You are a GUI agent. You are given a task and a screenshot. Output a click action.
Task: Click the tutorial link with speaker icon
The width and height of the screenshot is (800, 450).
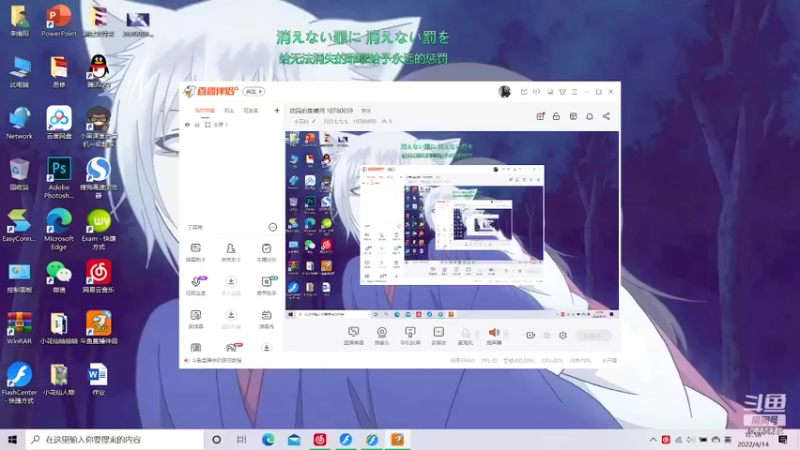click(213, 360)
